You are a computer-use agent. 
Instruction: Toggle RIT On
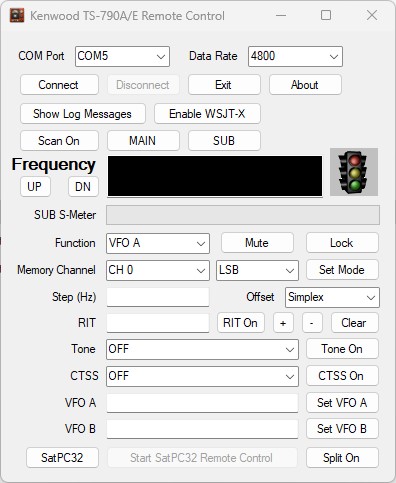(241, 323)
